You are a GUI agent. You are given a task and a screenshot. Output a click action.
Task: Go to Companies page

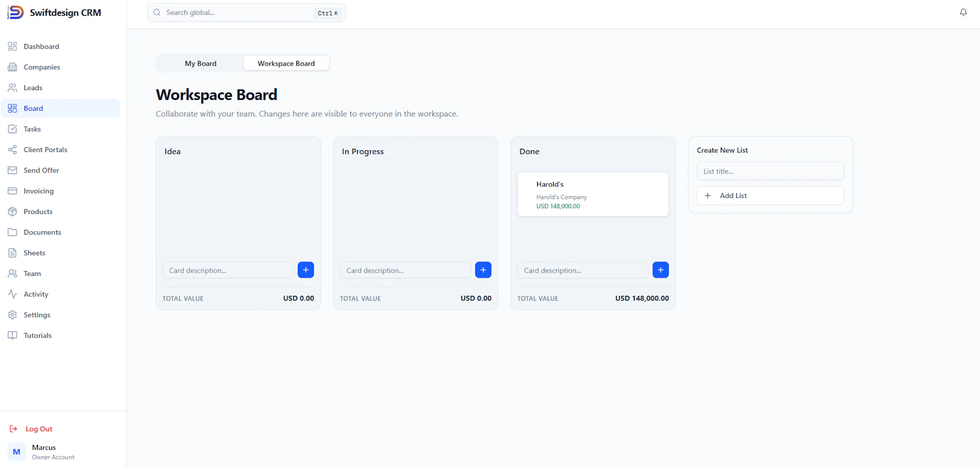coord(61,67)
